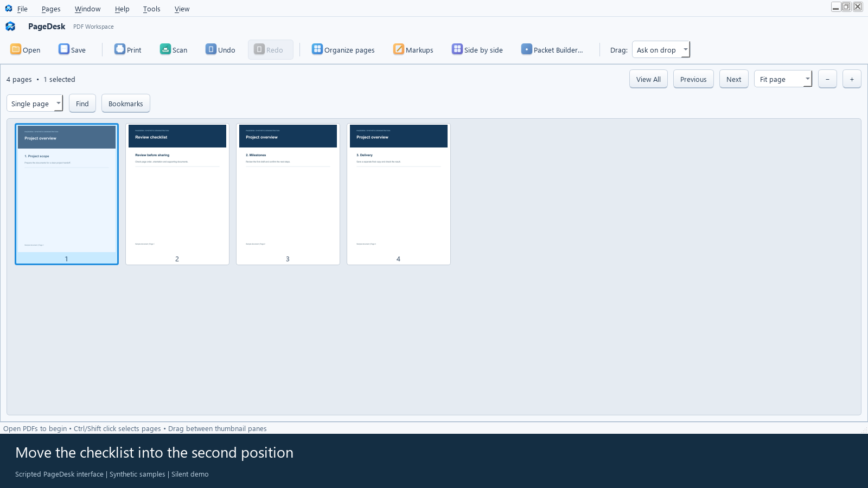Click the '1 selected' status text
This screenshot has height=488, width=868.
point(59,79)
